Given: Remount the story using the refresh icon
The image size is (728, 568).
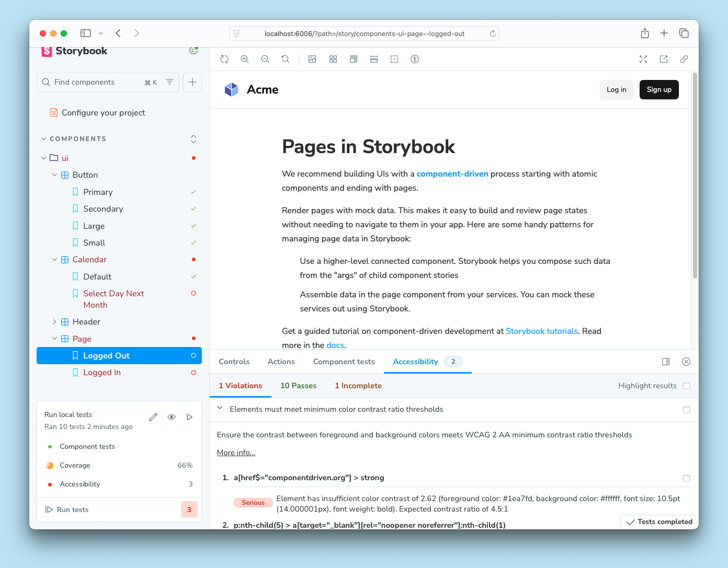Looking at the screenshot, I should (224, 59).
